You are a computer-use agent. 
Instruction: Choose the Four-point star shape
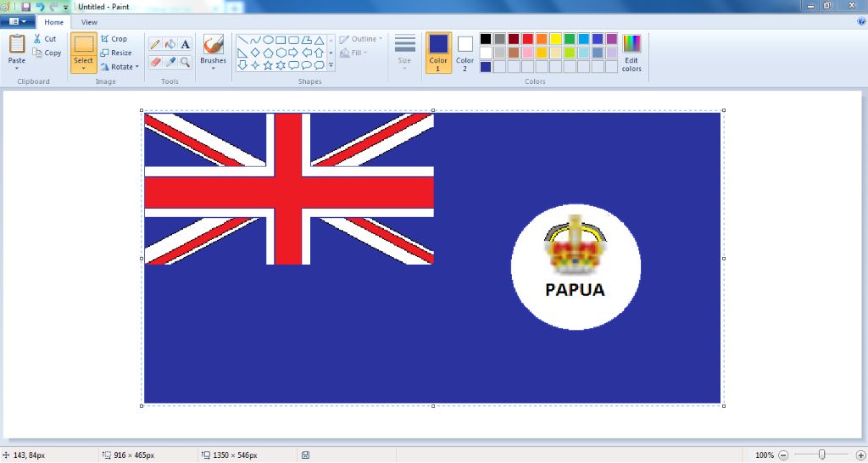pyautogui.click(x=255, y=65)
